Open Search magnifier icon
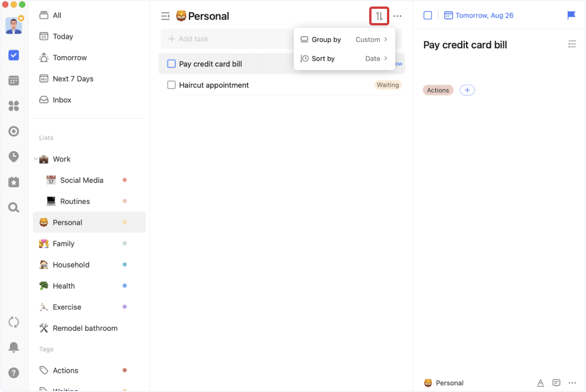Screen dimensions: 586x392 point(14,208)
